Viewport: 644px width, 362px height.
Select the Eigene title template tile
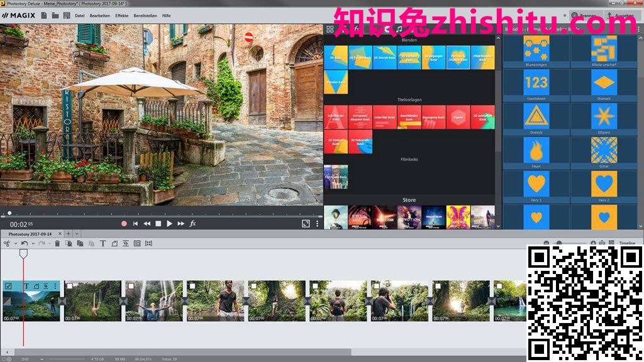pyautogui.click(x=458, y=117)
